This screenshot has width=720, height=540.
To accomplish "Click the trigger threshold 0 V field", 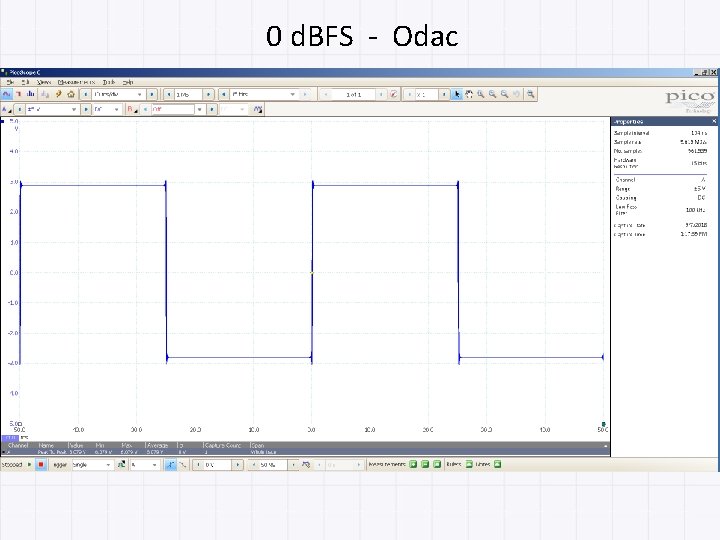I will pyautogui.click(x=218, y=465).
